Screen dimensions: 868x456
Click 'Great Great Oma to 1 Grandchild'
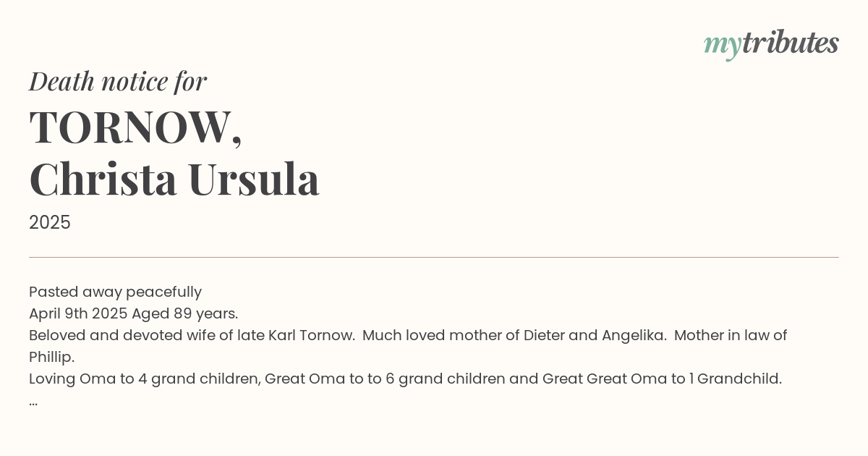[662, 379]
